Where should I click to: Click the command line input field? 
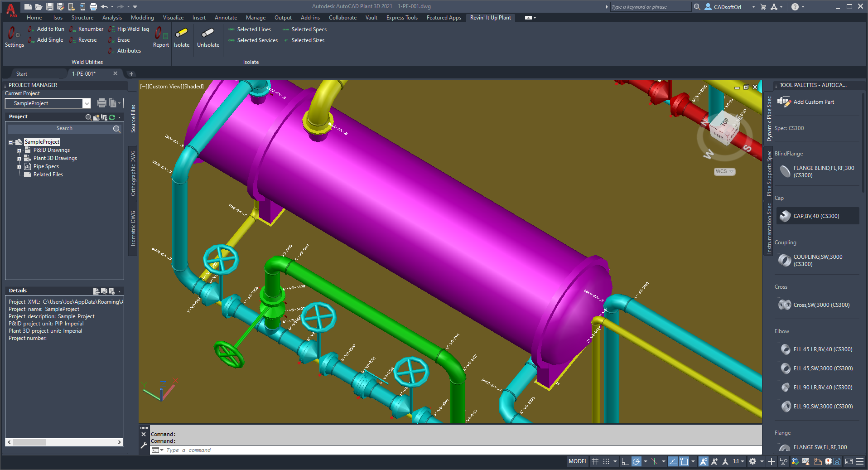[455, 450]
